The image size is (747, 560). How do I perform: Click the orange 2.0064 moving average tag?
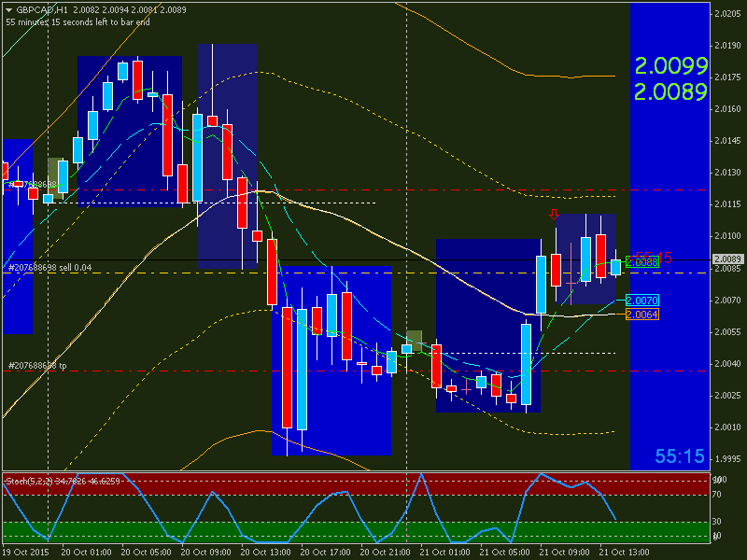click(642, 315)
